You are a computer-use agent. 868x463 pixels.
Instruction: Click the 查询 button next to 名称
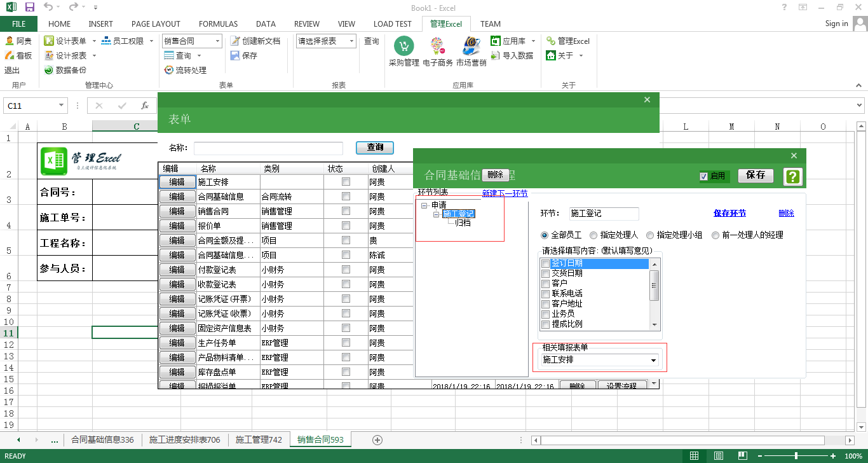click(375, 148)
